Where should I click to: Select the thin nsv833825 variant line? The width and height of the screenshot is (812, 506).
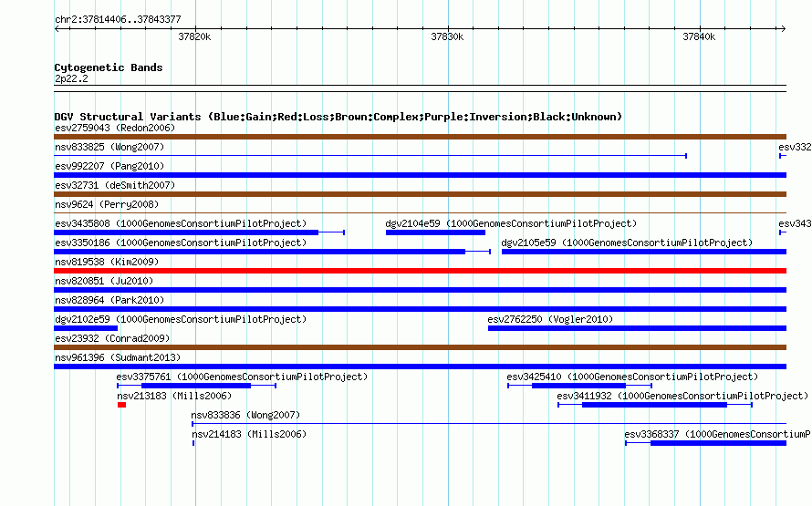(x=370, y=156)
